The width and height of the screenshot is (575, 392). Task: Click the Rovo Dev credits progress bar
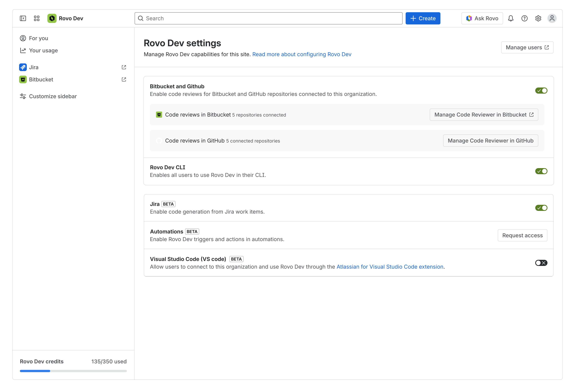pos(73,371)
